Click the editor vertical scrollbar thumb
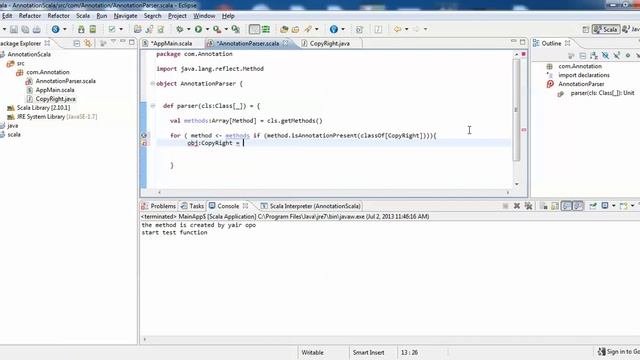Viewport: 640px width, 360px height. 516,109
